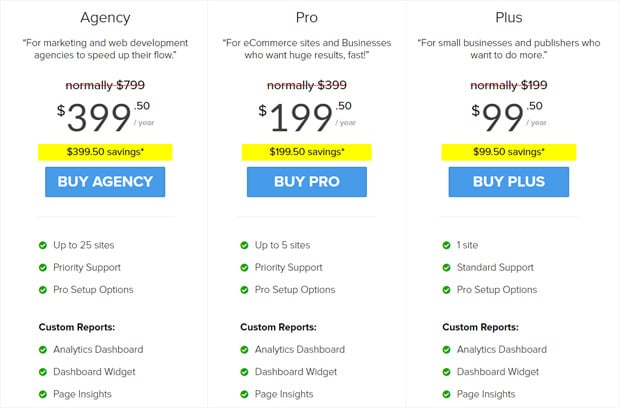Viewport: 620px width, 408px height.
Task: Click the yellow $399.50 savings banner
Action: (x=105, y=152)
